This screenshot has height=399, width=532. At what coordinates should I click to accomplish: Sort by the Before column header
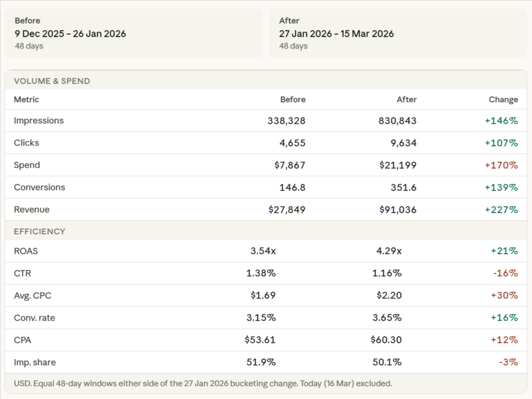click(293, 99)
